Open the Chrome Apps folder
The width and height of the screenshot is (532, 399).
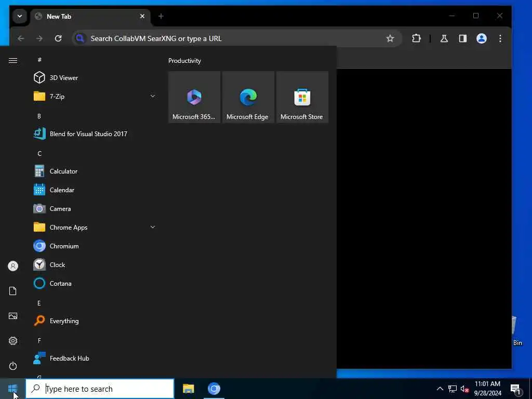click(95, 228)
